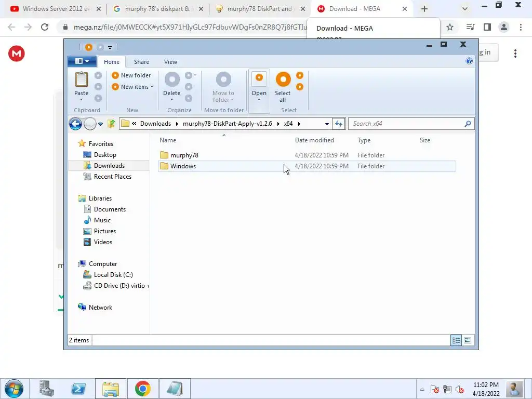532x399 pixels.
Task: Click the orange New folder icon
Action: tap(115, 75)
